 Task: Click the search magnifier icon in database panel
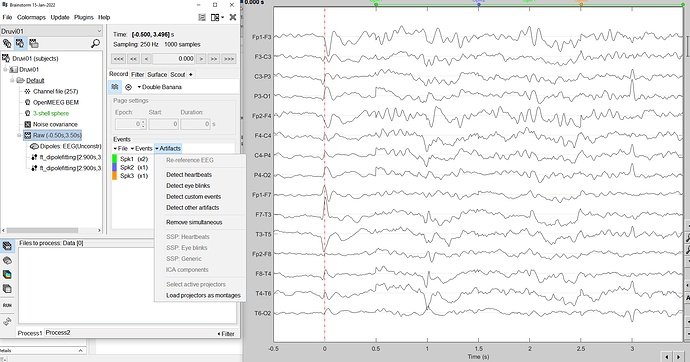pyautogui.click(x=95, y=43)
